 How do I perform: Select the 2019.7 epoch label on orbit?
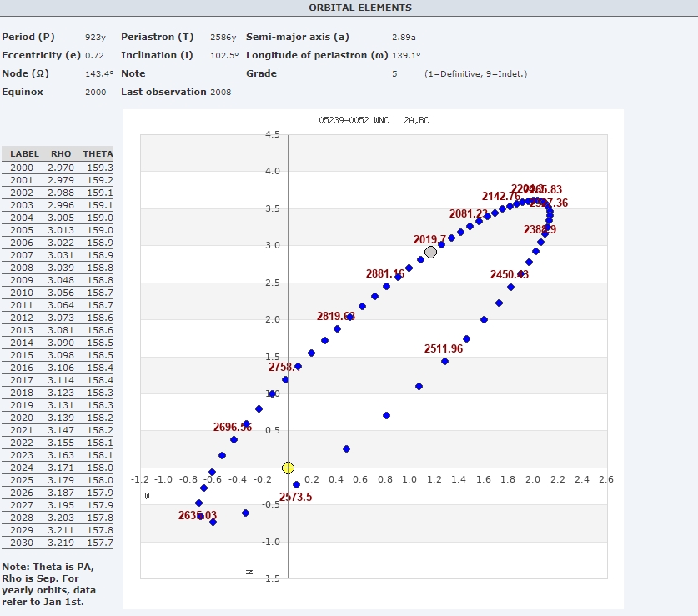[429, 239]
